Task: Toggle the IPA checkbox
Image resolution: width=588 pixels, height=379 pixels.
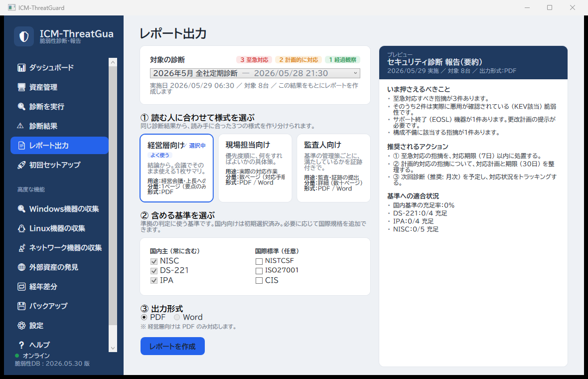Action: (154, 281)
